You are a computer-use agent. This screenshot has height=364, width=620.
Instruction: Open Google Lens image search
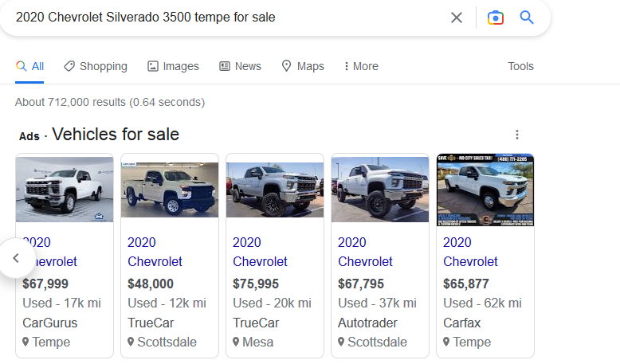click(496, 18)
